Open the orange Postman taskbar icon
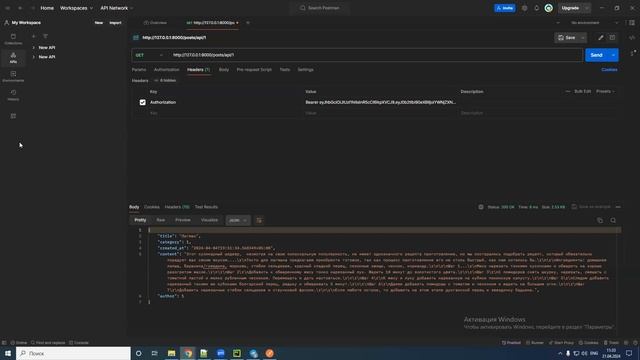This screenshot has width=640, height=360. (x=269, y=353)
